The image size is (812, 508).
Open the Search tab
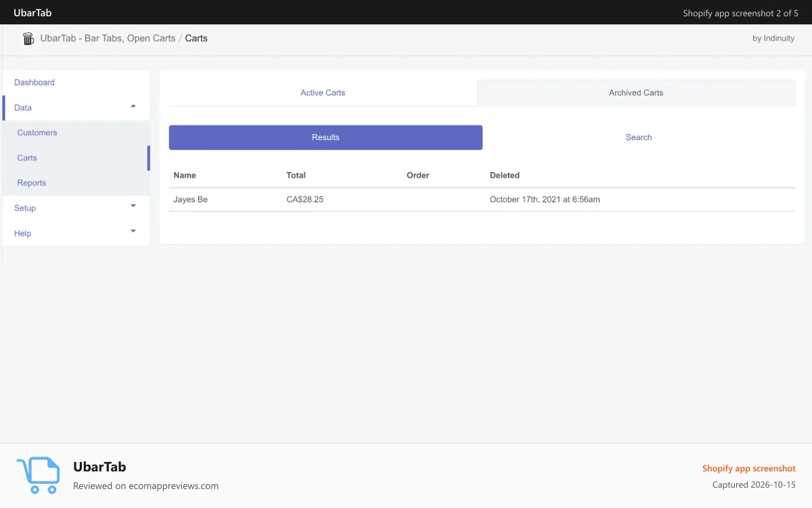coord(639,137)
